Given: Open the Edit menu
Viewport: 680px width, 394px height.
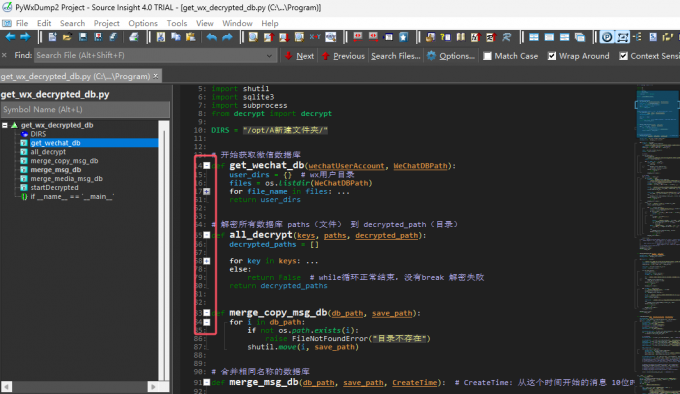Looking at the screenshot, I should click(44, 23).
